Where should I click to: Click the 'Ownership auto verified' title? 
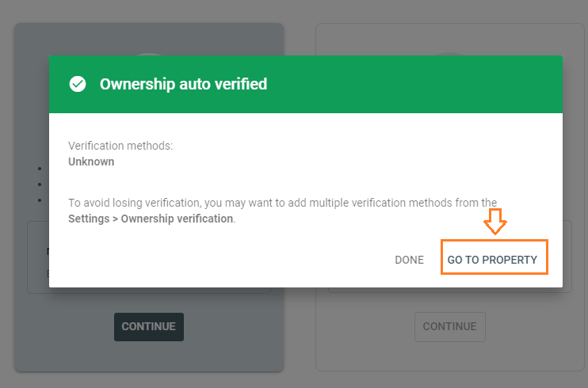click(x=183, y=84)
